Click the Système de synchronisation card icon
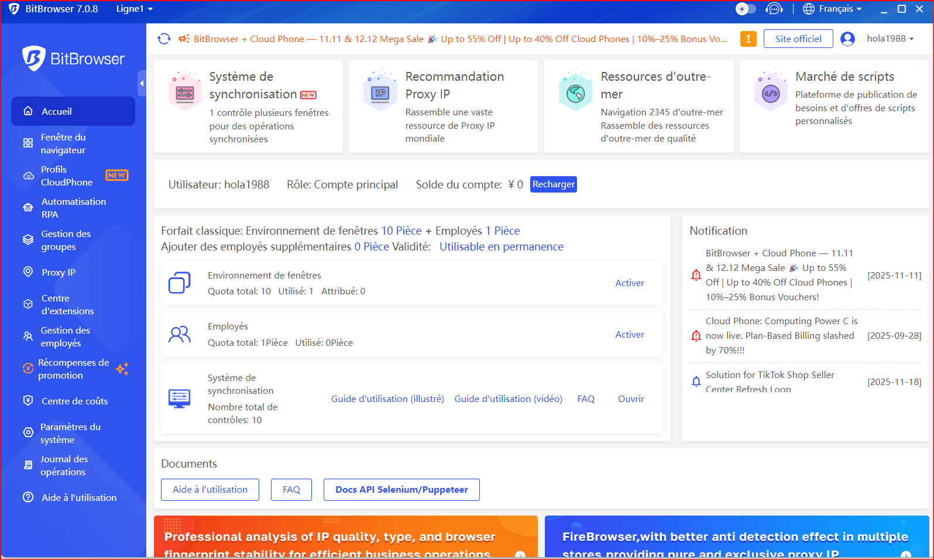Screen dimensions: 934x560 (x=185, y=92)
